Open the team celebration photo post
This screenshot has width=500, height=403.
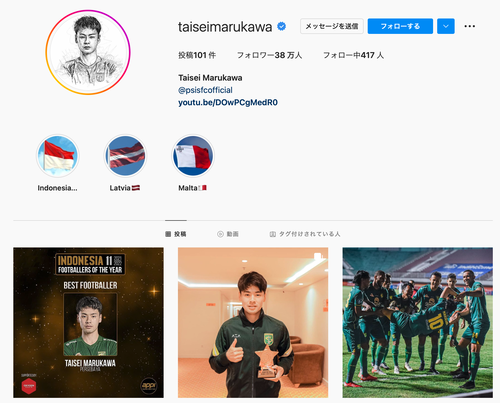[x=417, y=322]
